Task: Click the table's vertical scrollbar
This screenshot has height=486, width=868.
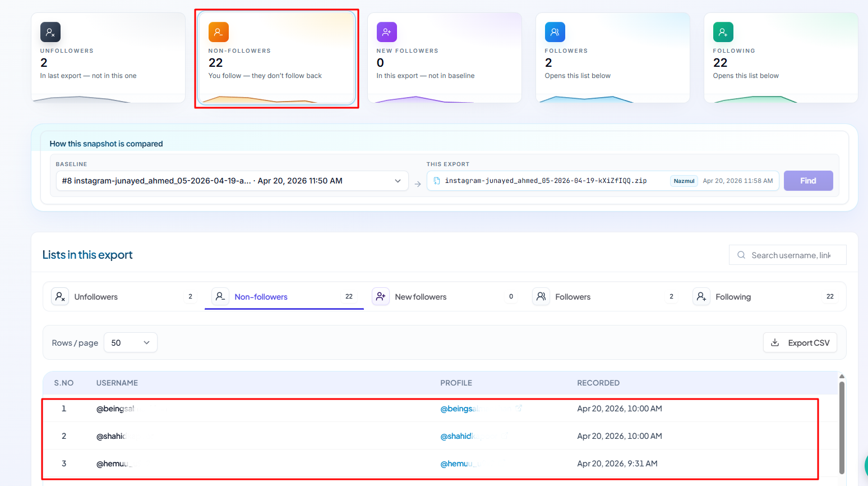Action: [842, 428]
